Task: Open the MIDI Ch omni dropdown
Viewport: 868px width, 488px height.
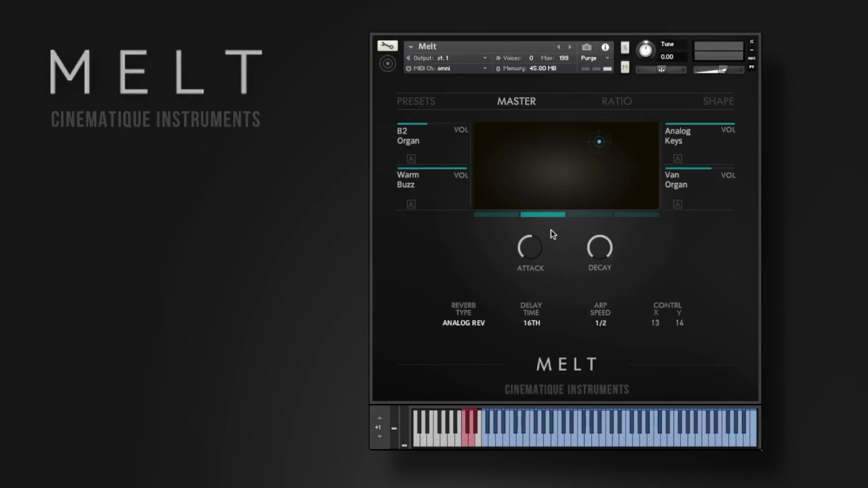Action: 447,68
